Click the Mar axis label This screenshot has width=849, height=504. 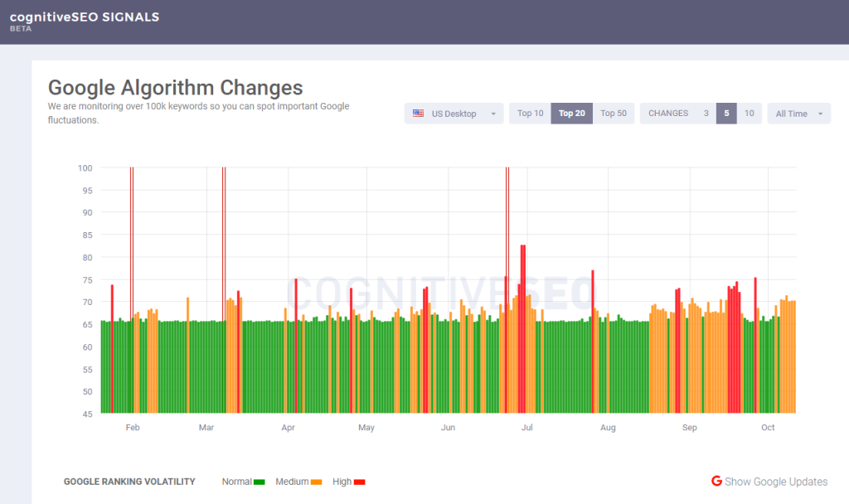[206, 428]
